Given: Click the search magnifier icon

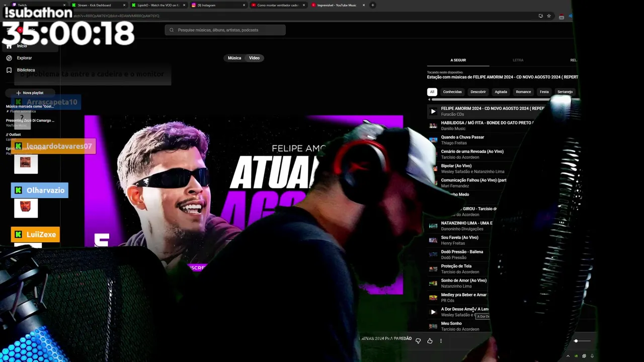Looking at the screenshot, I should [172, 30].
